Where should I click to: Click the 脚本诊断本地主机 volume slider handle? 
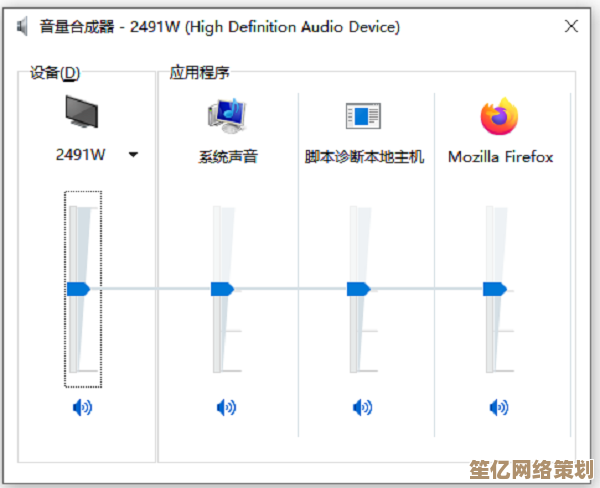359,289
